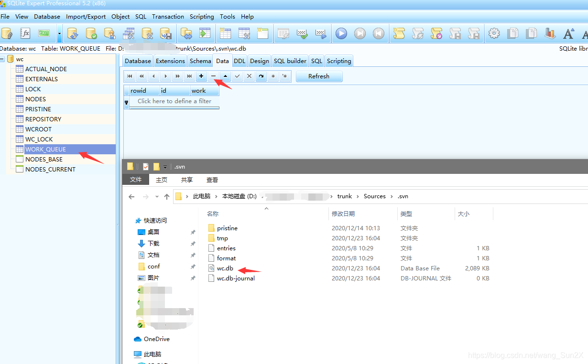Select the ACTUAL_NODE table in tree

46,69
